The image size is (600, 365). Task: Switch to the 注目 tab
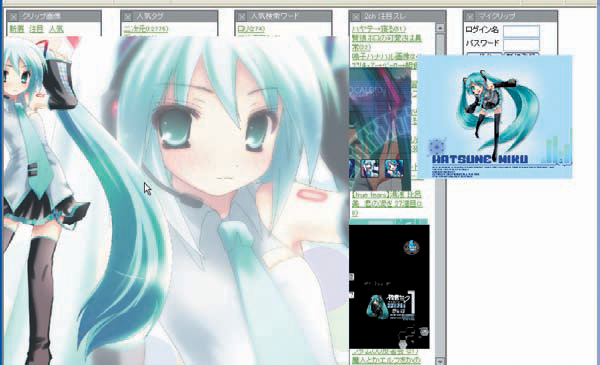tap(37, 29)
